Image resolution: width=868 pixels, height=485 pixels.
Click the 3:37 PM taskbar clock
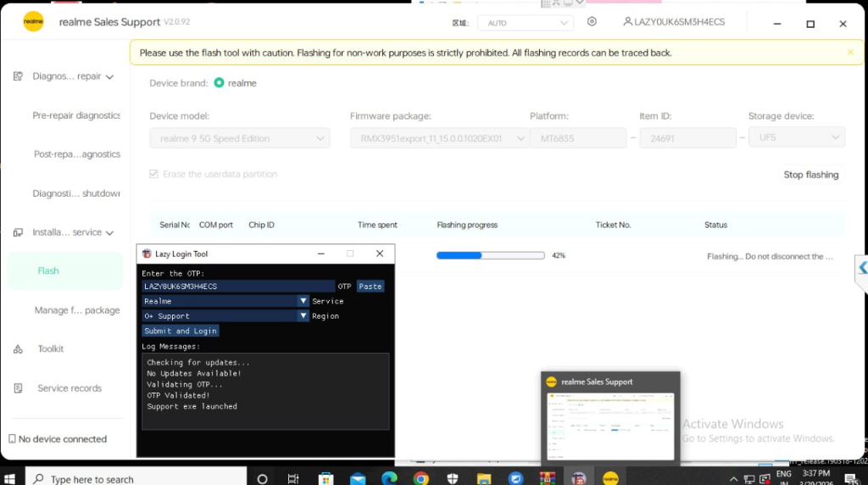coord(816,473)
